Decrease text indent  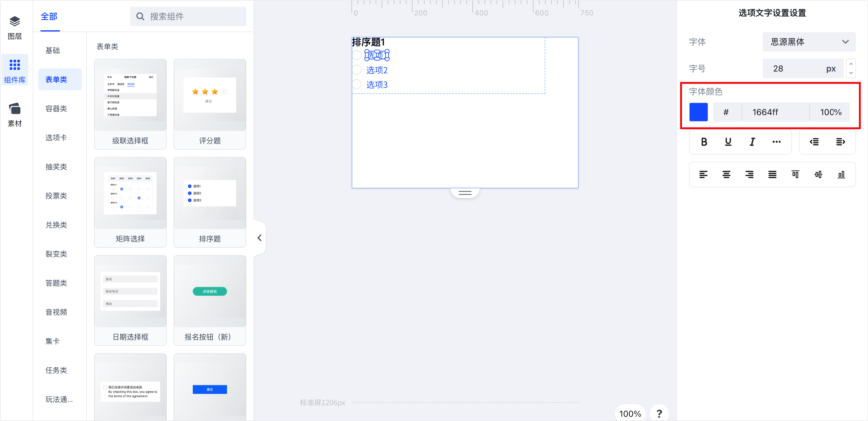[x=814, y=142]
